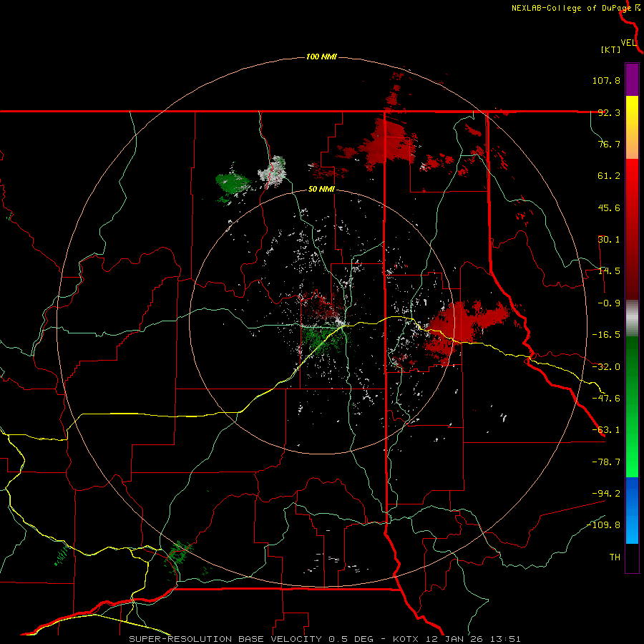
Task: Click the 13:51 timestamp
Action: (x=507, y=639)
